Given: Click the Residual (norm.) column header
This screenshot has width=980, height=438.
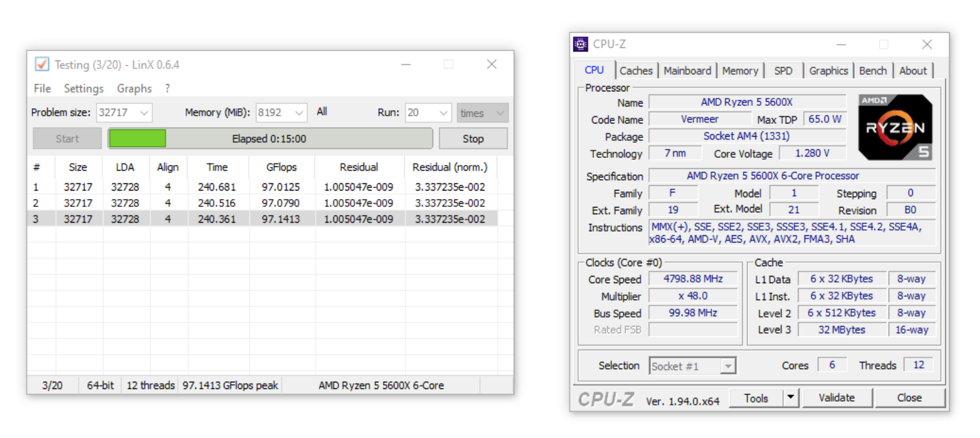Looking at the screenshot, I should click(x=450, y=167).
